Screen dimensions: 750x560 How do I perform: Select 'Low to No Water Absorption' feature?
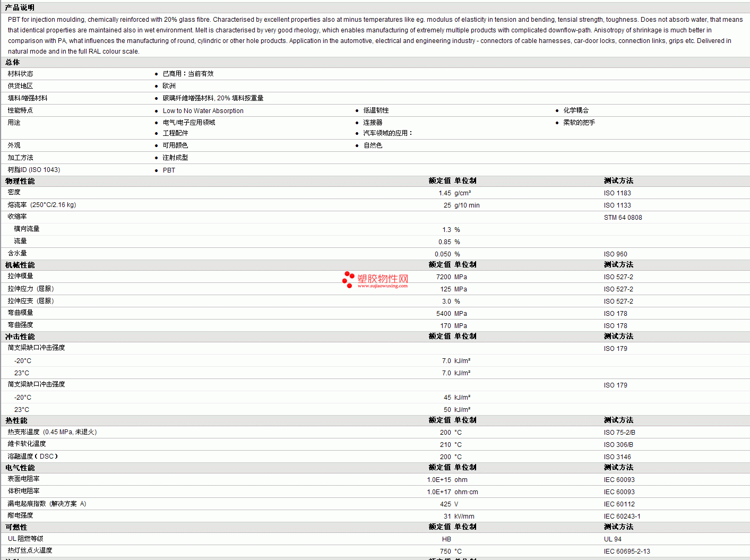click(x=203, y=111)
